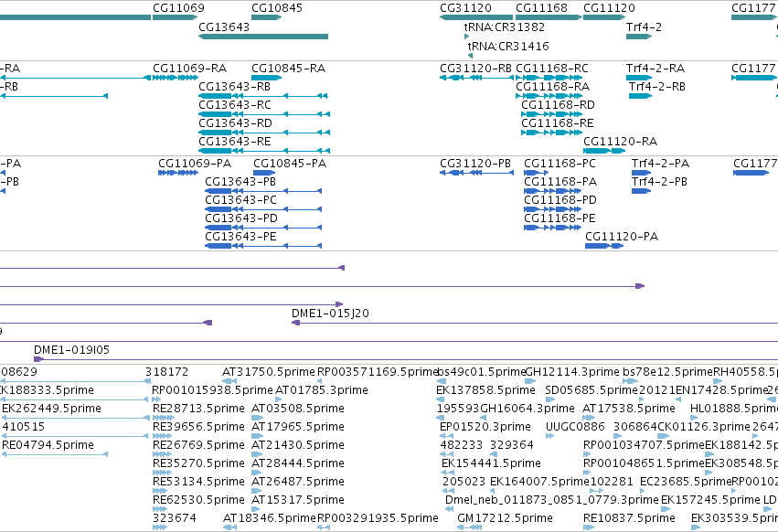The width and height of the screenshot is (778, 532).
Task: Select the SD05685.5prime EST label
Action: point(591,390)
